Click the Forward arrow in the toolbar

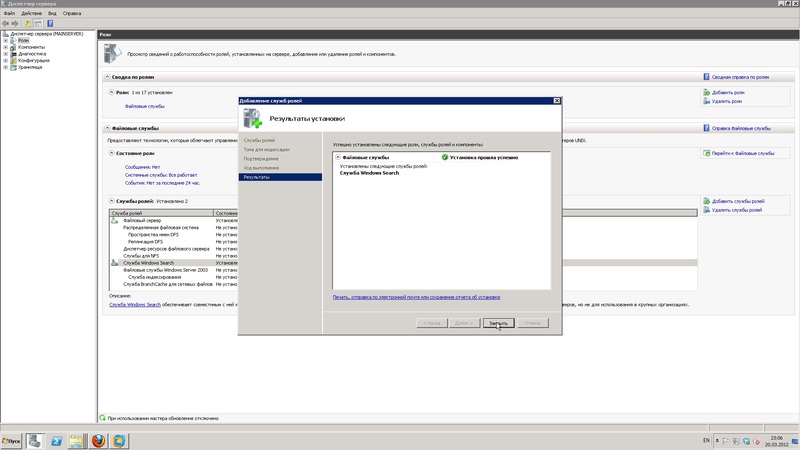point(15,23)
